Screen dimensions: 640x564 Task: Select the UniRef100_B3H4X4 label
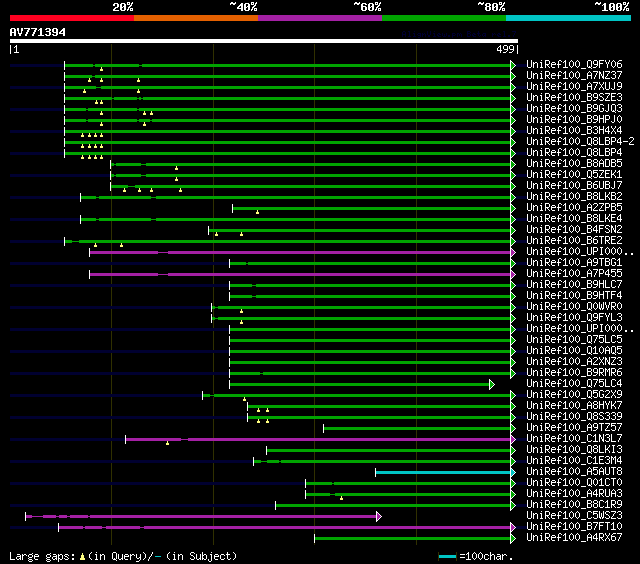pos(574,130)
